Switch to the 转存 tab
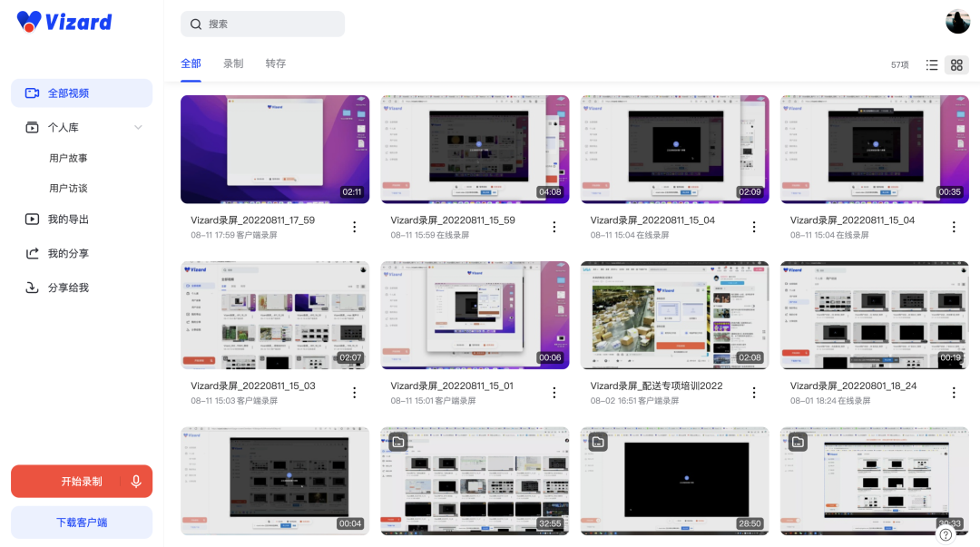The image size is (980, 547). [275, 63]
